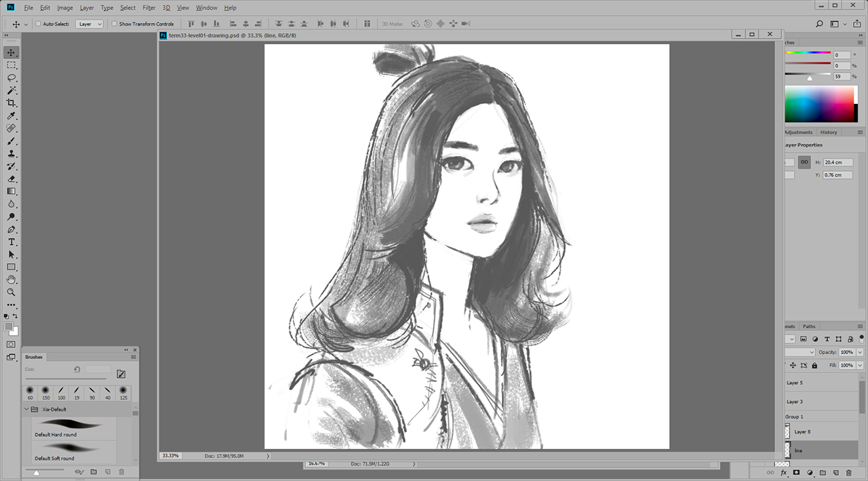Viewport: 868px width, 481px height.
Task: Enable the Auto-Select checkbox
Action: [38, 23]
